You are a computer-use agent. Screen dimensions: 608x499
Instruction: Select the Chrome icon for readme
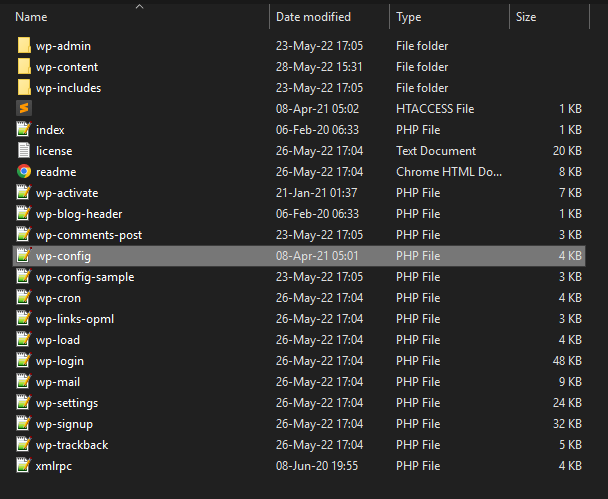(x=24, y=171)
